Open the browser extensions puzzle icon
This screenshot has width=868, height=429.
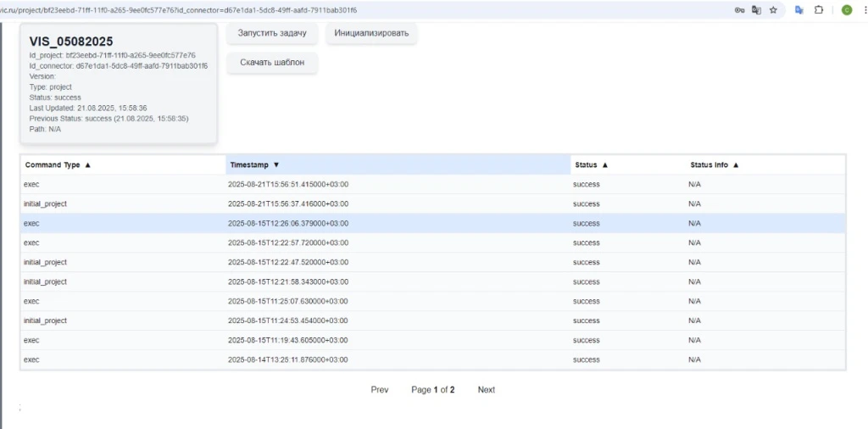click(819, 10)
